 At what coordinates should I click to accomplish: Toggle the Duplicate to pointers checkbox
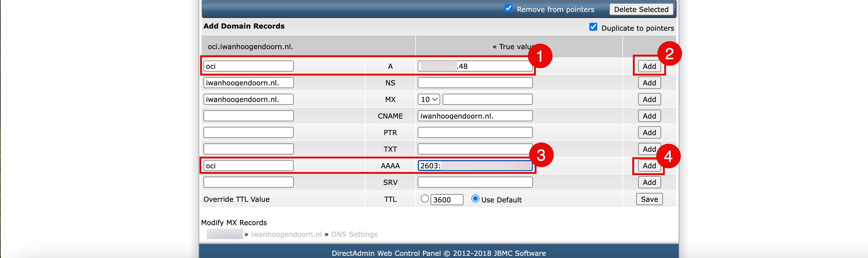coord(593,27)
